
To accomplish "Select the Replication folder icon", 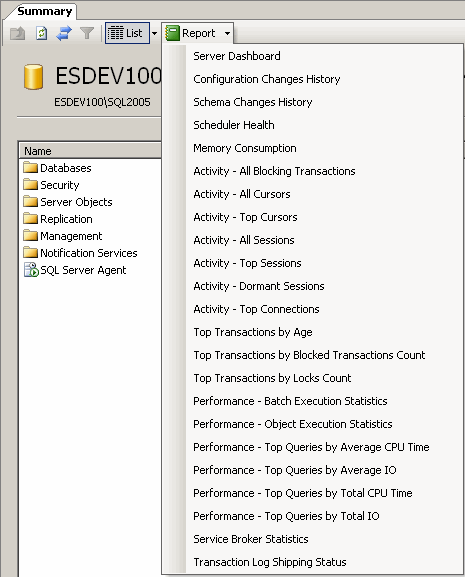I will 30,219.
